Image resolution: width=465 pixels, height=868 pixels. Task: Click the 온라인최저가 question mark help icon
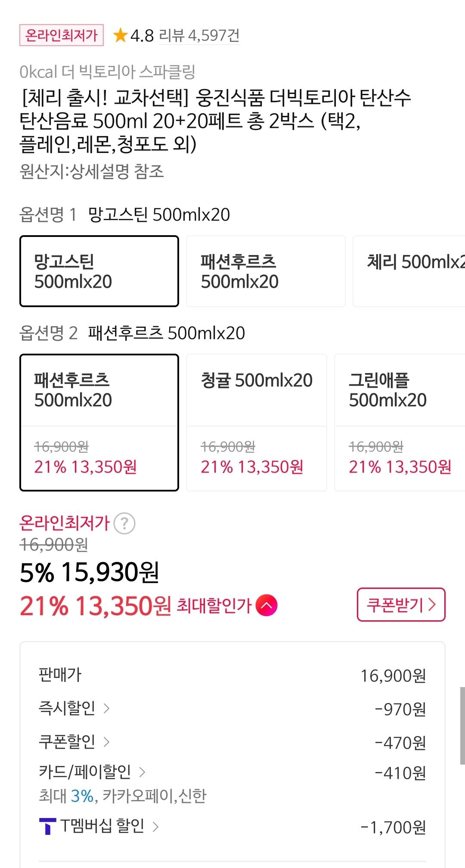pos(124,523)
